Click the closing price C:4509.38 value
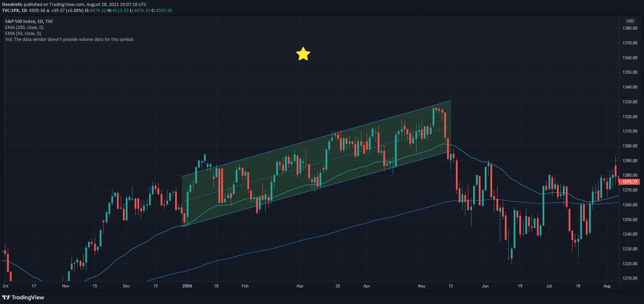Image resolution: width=644 pixels, height=304 pixels. coord(162,11)
